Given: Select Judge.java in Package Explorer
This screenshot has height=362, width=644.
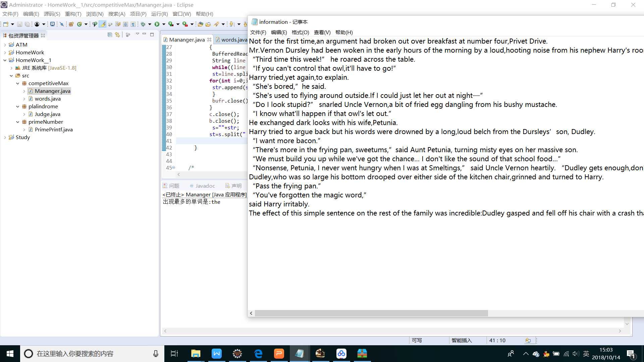Looking at the screenshot, I should coord(47,114).
